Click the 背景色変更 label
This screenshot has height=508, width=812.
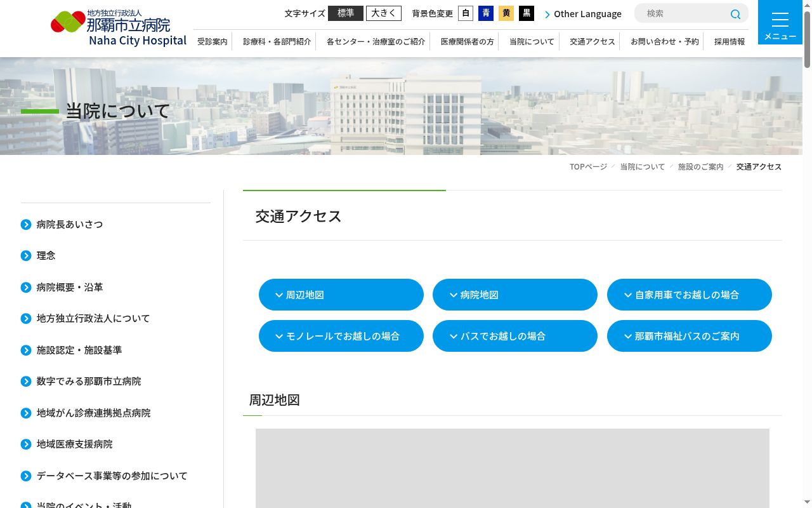(x=433, y=13)
